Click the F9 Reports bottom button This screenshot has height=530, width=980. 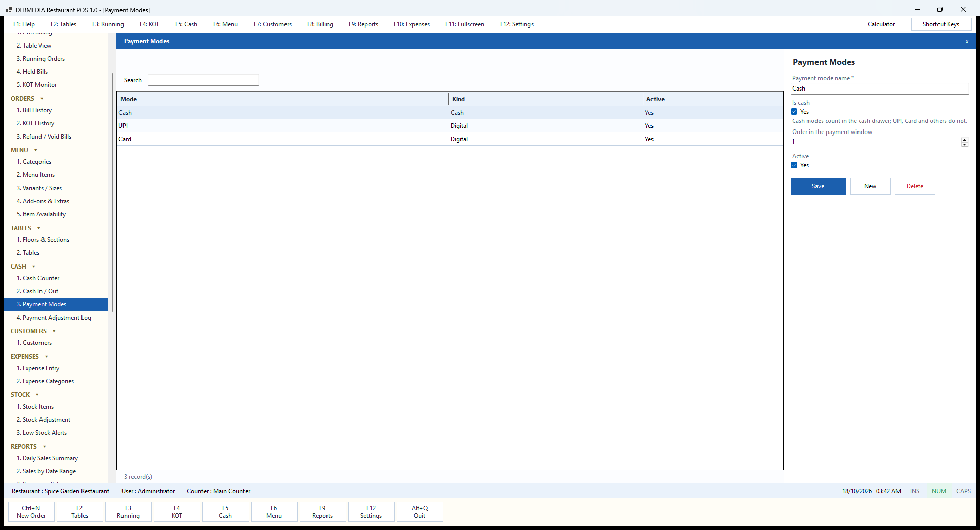click(322, 512)
